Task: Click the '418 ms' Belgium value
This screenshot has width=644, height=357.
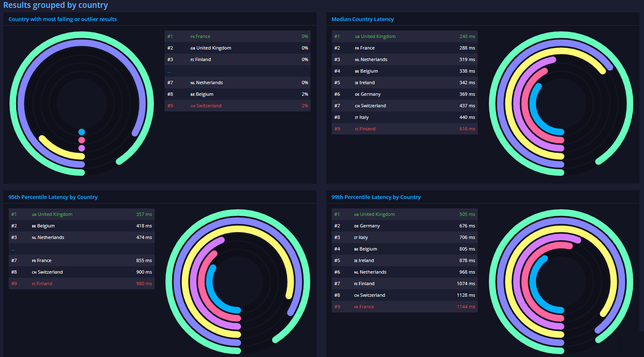Action: point(144,226)
